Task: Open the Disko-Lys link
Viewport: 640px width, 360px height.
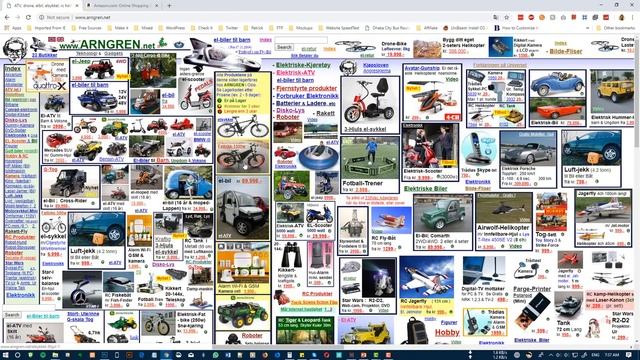Action: 290,111
